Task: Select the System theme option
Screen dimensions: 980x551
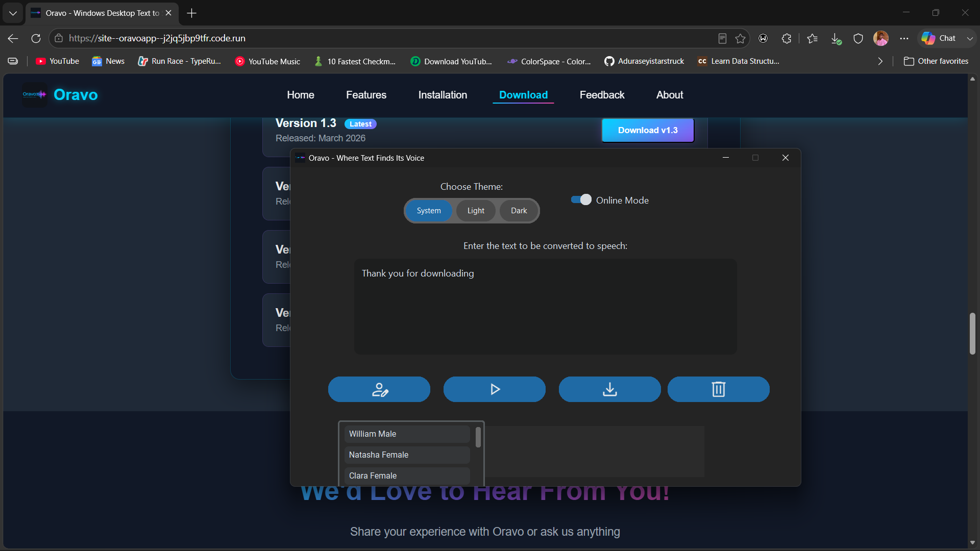Action: point(429,211)
